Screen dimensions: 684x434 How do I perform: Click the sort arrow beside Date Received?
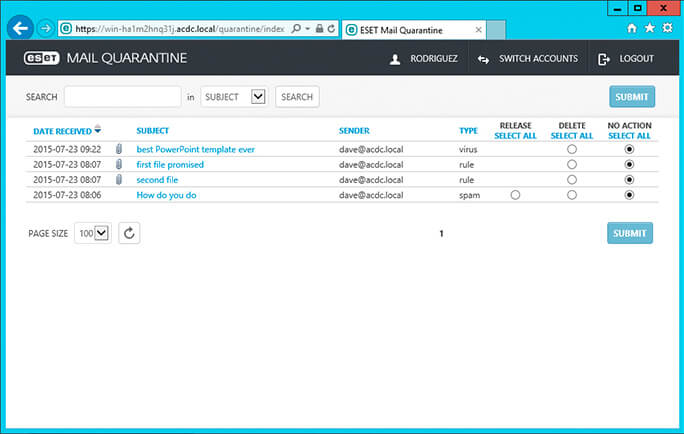pyautogui.click(x=97, y=130)
